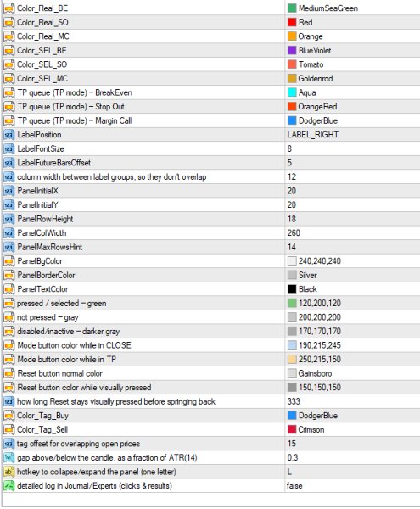Select 'disabled/inactive – darker gray' row label

pos(68,332)
